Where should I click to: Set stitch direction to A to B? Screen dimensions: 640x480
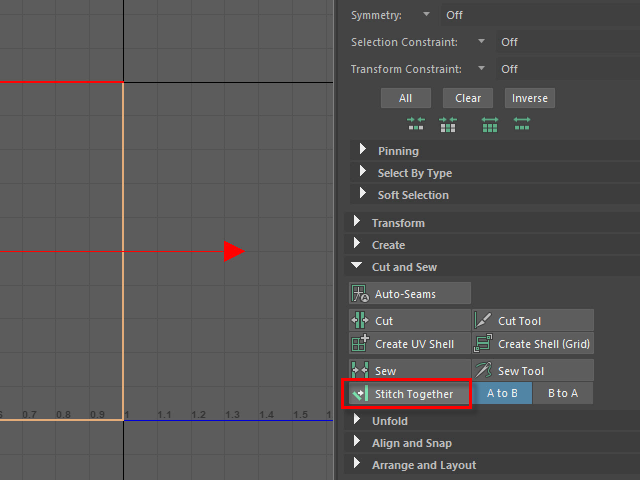point(502,393)
